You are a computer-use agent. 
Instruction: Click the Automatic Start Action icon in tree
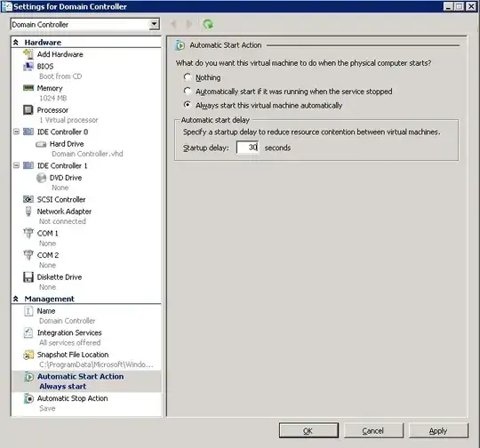[28, 377]
